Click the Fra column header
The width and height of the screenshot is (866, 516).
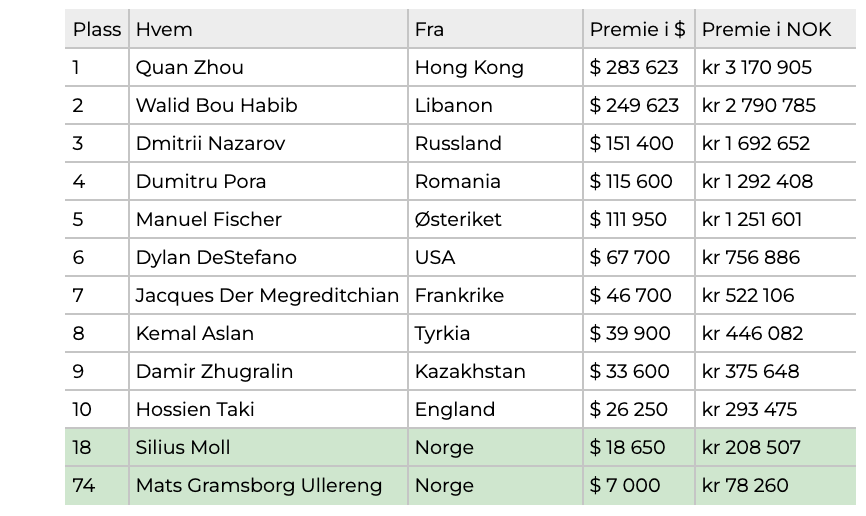tap(495, 29)
